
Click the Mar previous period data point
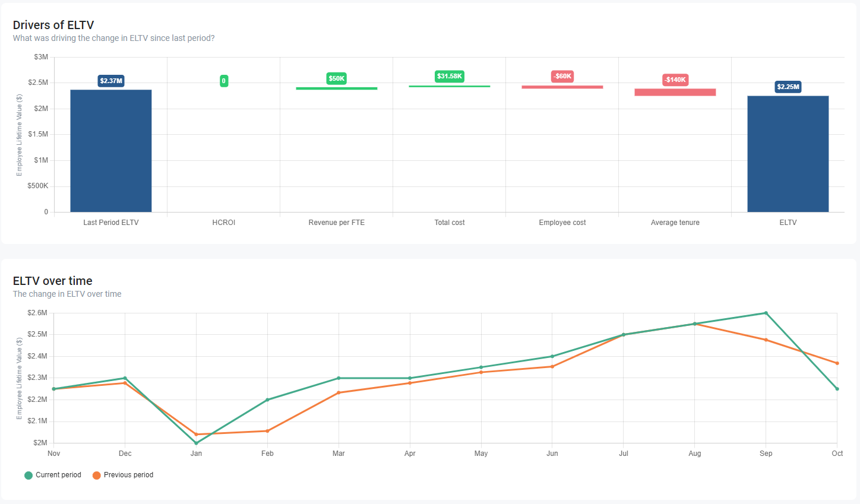(x=339, y=392)
